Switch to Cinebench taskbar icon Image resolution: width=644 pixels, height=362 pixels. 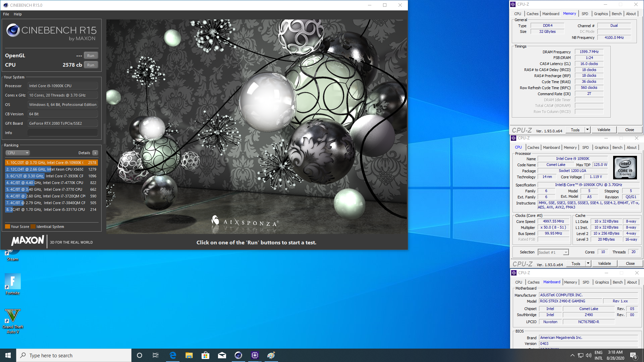pyautogui.click(x=238, y=355)
